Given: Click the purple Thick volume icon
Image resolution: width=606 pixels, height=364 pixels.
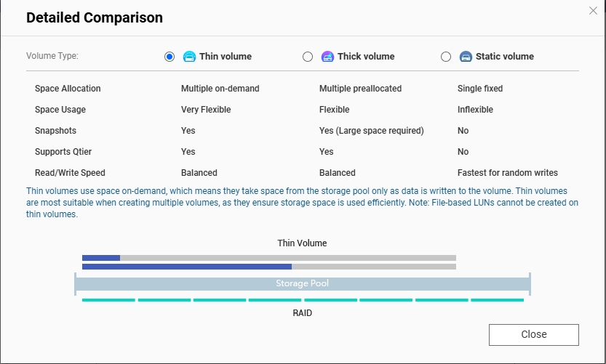Looking at the screenshot, I should [x=327, y=57].
